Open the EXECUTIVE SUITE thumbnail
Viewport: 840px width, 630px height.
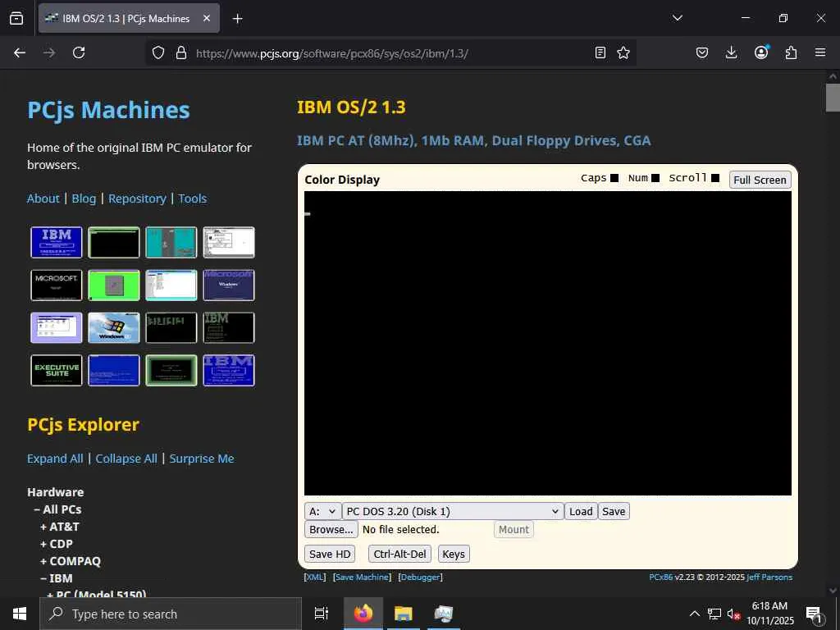coord(57,370)
